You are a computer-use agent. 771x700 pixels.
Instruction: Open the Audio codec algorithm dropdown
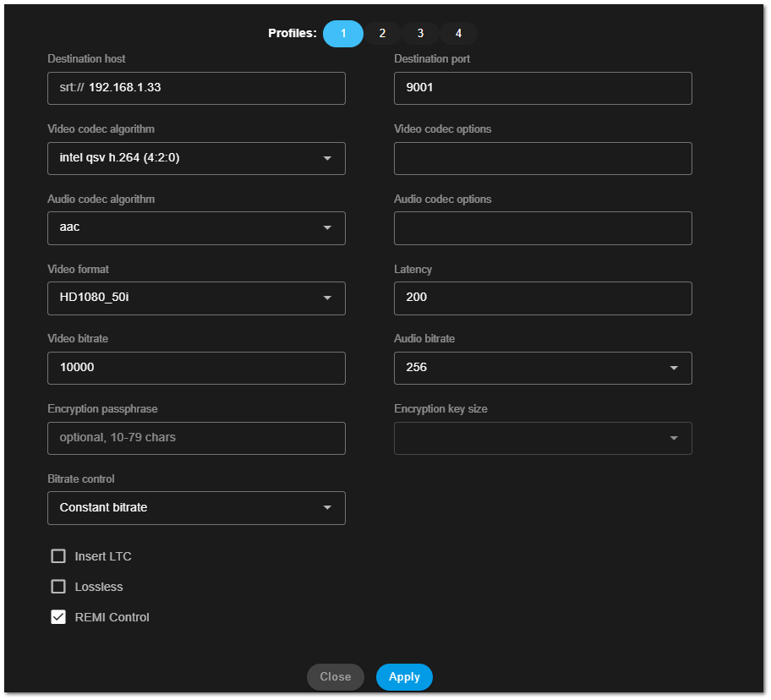[x=196, y=228]
